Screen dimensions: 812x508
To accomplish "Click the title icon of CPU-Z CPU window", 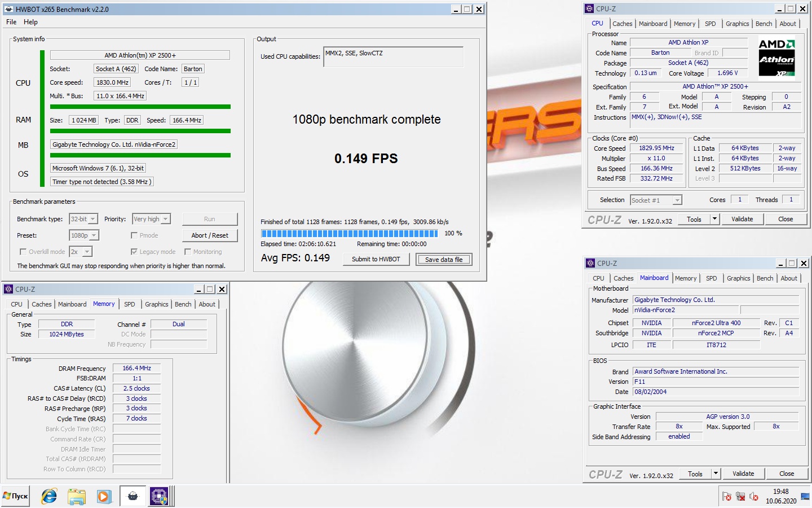I will click(589, 8).
